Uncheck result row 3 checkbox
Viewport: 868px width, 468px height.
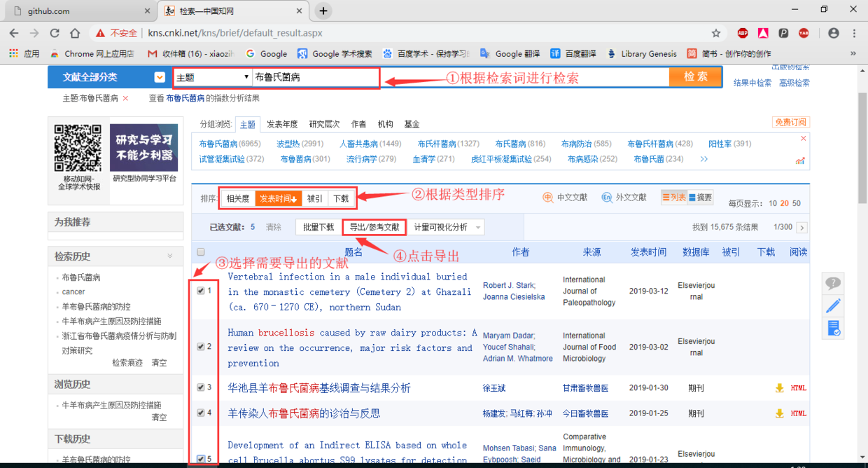(201, 387)
